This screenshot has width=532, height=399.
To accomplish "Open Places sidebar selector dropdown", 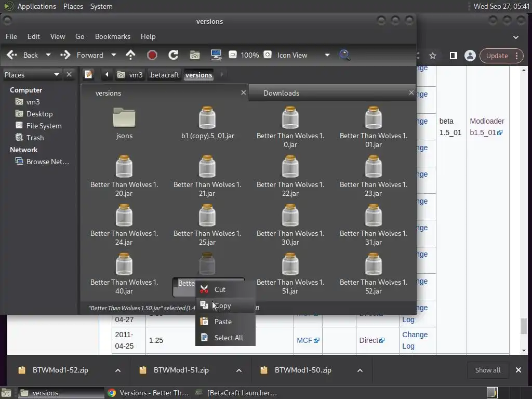I will (32, 75).
